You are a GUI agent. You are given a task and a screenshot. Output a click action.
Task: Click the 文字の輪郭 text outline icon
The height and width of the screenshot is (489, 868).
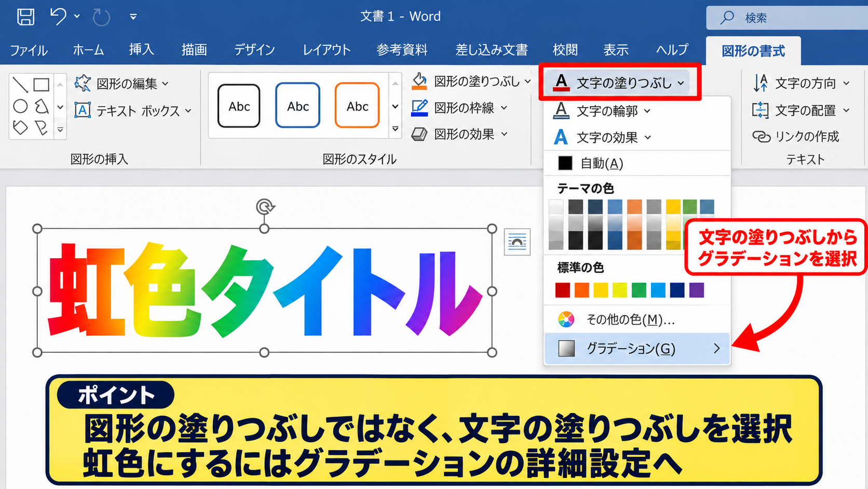point(561,111)
